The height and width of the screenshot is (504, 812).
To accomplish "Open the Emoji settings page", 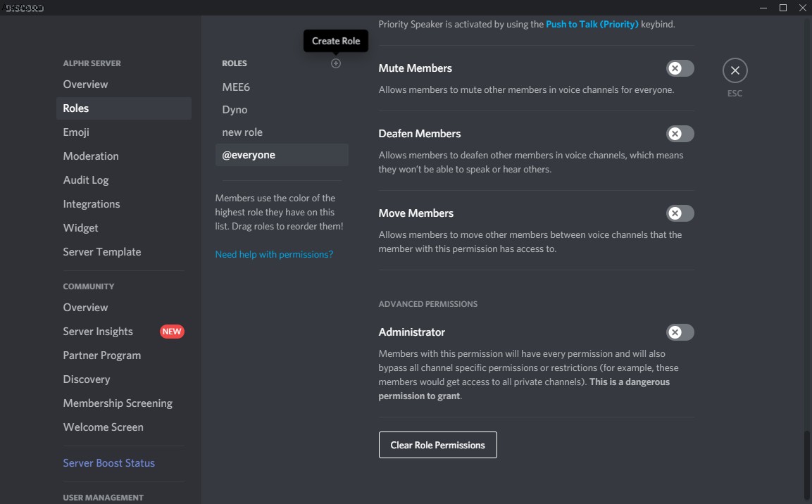I will 124,132.
